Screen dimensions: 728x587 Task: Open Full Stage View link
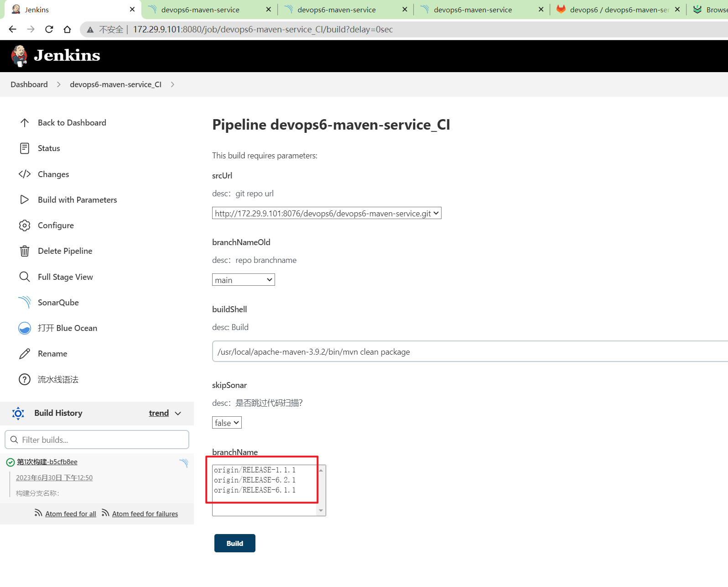[x=65, y=277]
